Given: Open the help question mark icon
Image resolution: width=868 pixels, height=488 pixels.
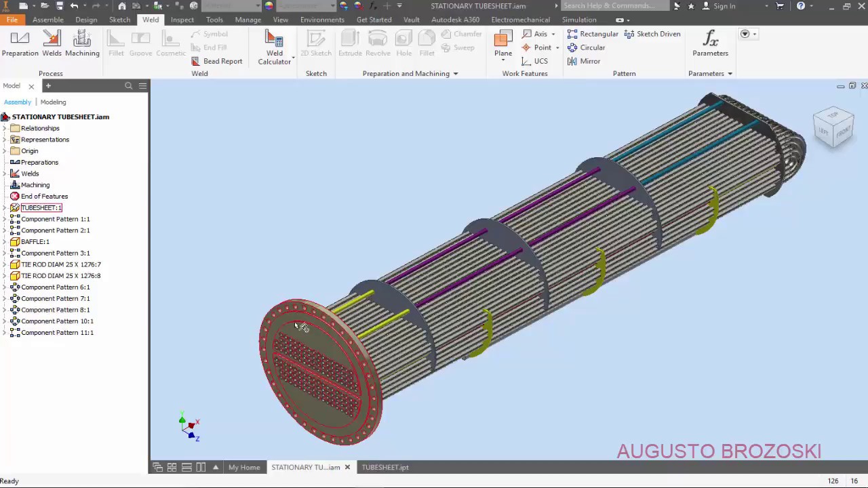Looking at the screenshot, I should point(801,5).
